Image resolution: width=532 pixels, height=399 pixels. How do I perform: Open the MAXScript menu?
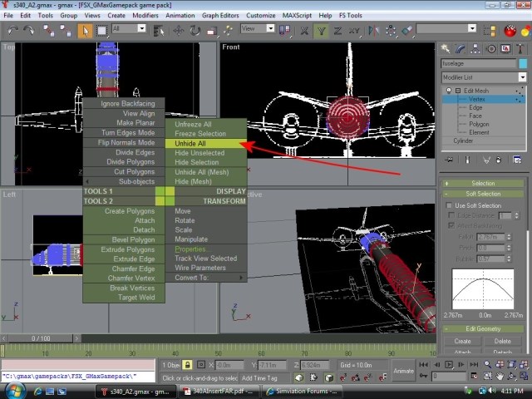pos(298,15)
